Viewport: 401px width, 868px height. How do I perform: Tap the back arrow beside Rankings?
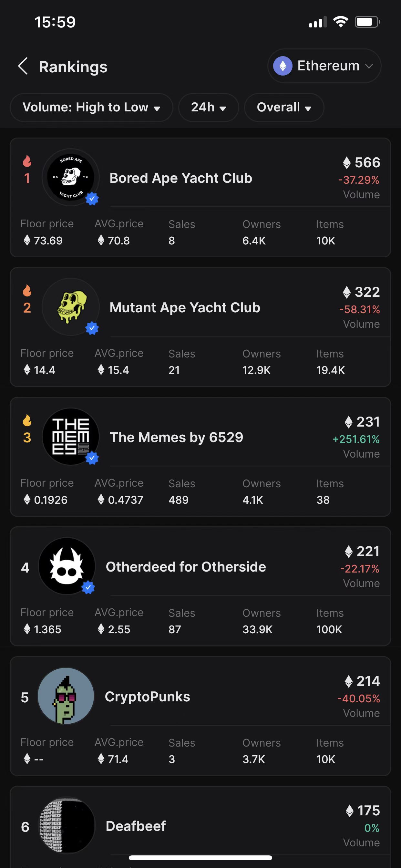click(23, 66)
